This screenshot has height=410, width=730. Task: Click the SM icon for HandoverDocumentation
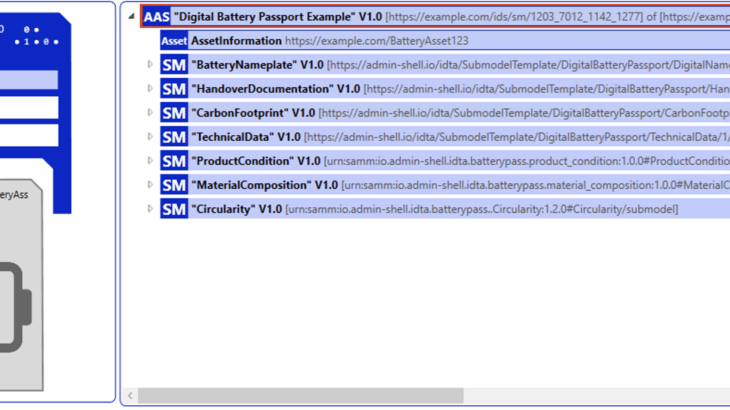174,89
